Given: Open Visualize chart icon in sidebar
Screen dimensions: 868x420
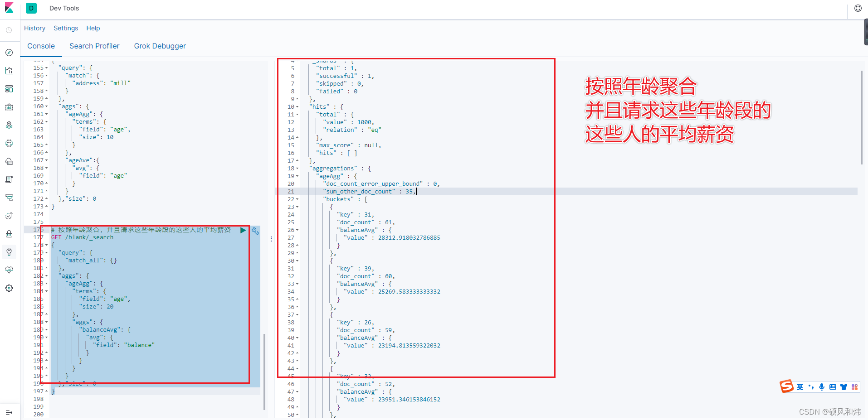Looking at the screenshot, I should click(x=9, y=71).
